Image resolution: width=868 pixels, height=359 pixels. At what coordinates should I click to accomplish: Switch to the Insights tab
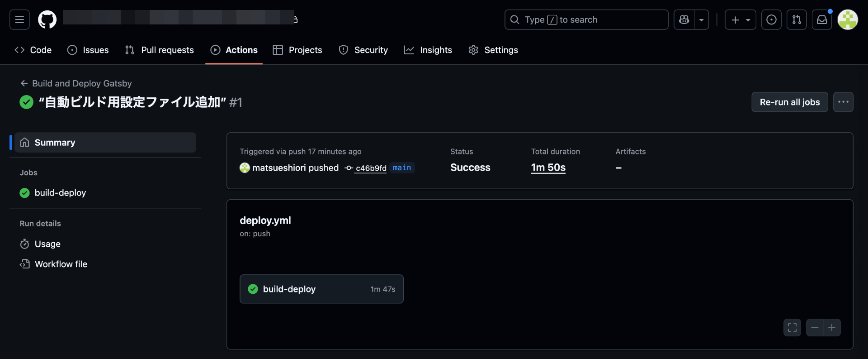click(x=428, y=50)
